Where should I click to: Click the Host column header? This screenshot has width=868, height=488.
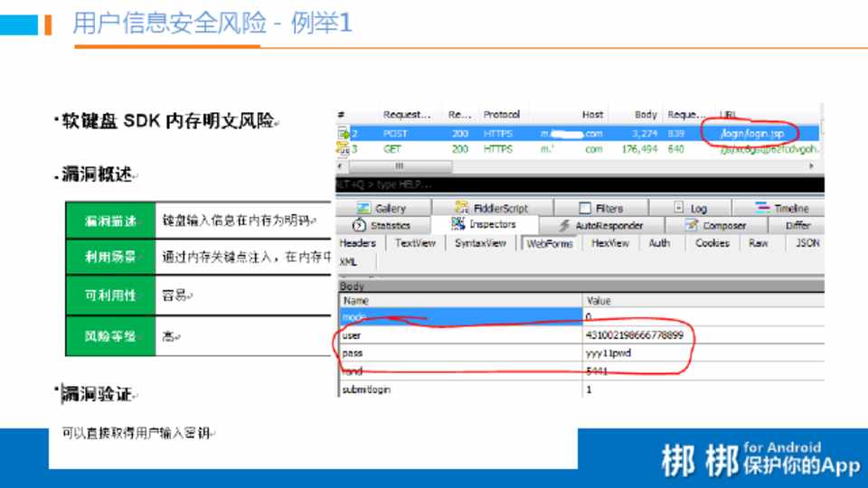point(592,115)
